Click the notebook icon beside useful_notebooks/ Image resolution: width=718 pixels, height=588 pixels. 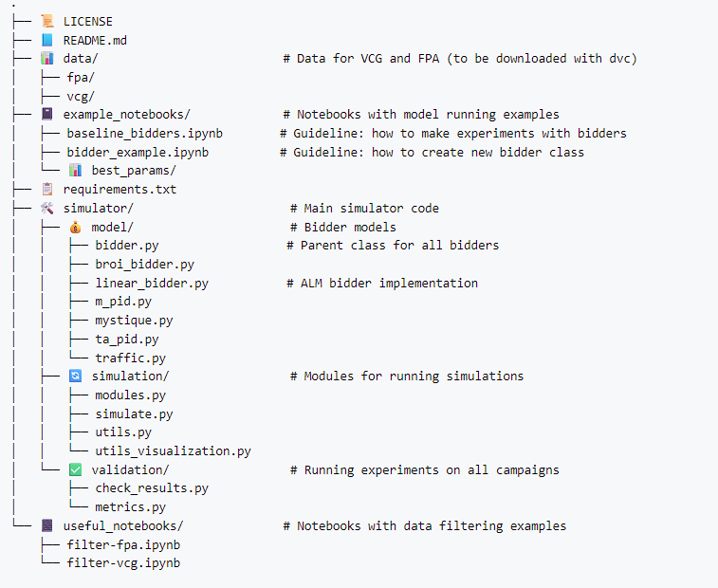pos(46,526)
